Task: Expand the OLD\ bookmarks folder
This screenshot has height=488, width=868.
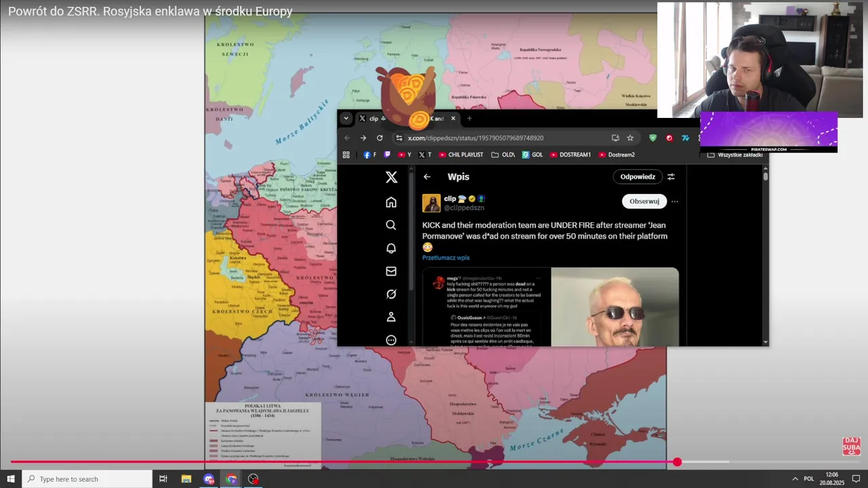Action: click(503, 155)
